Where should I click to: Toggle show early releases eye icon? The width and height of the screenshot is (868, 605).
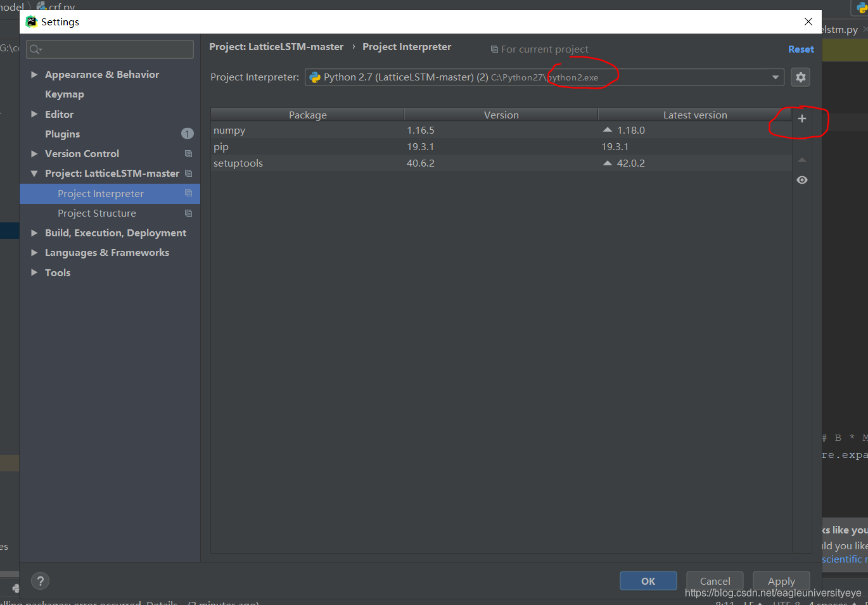coord(801,180)
